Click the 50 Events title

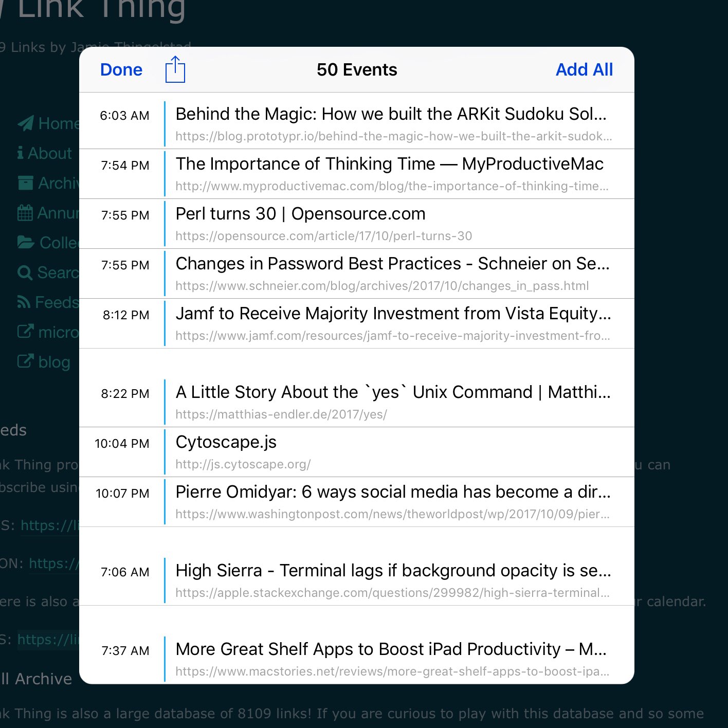pyautogui.click(x=357, y=70)
